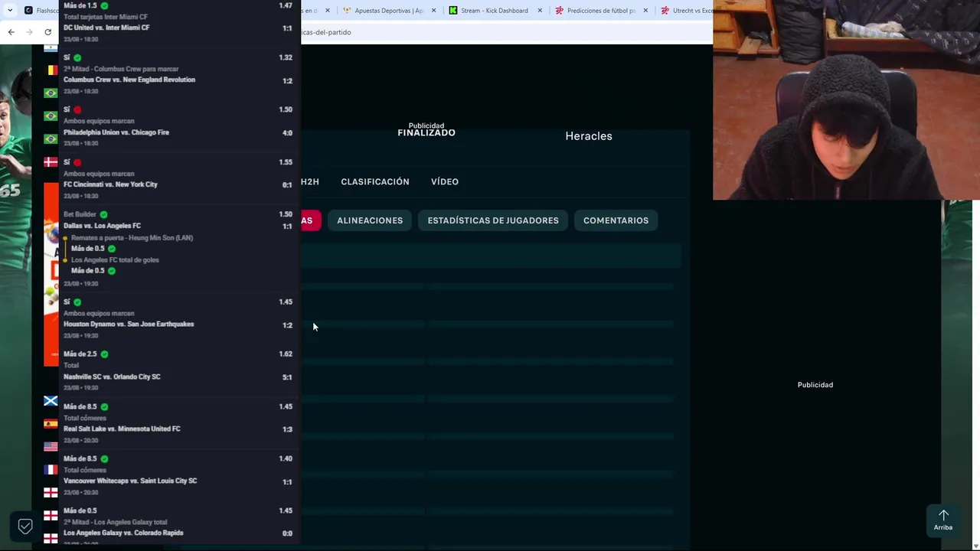Switch to the Flashscore browser tab
The width and height of the screenshot is (980, 551).
coord(41,11)
